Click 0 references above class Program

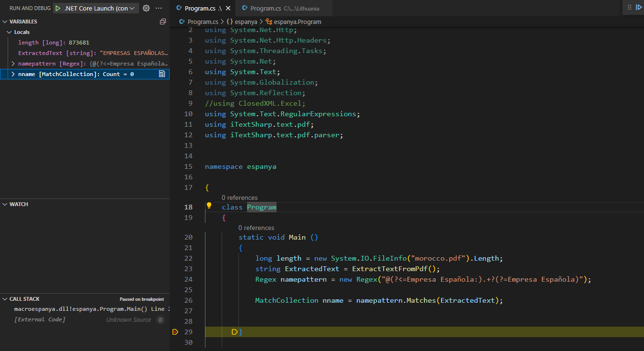[x=239, y=197]
